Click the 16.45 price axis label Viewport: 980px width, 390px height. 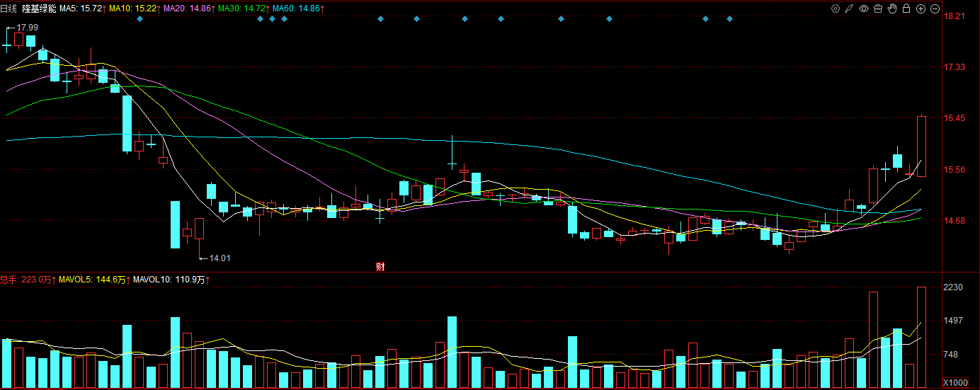click(955, 118)
